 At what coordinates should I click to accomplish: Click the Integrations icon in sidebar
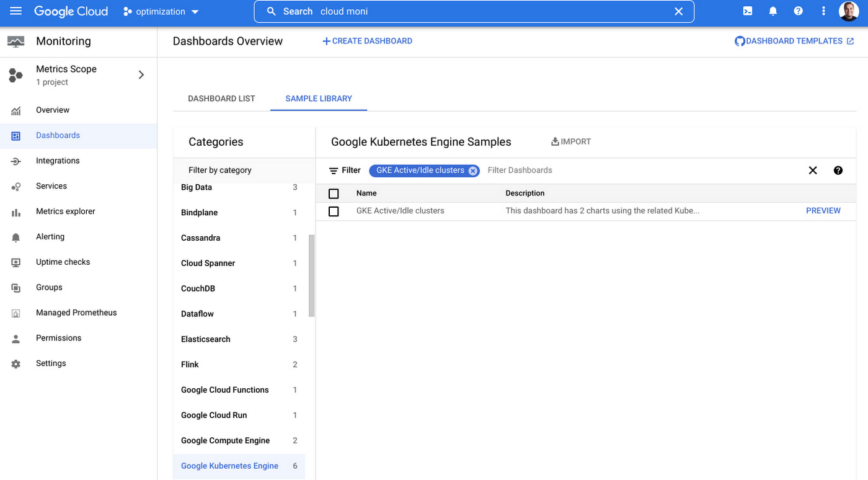tap(16, 161)
